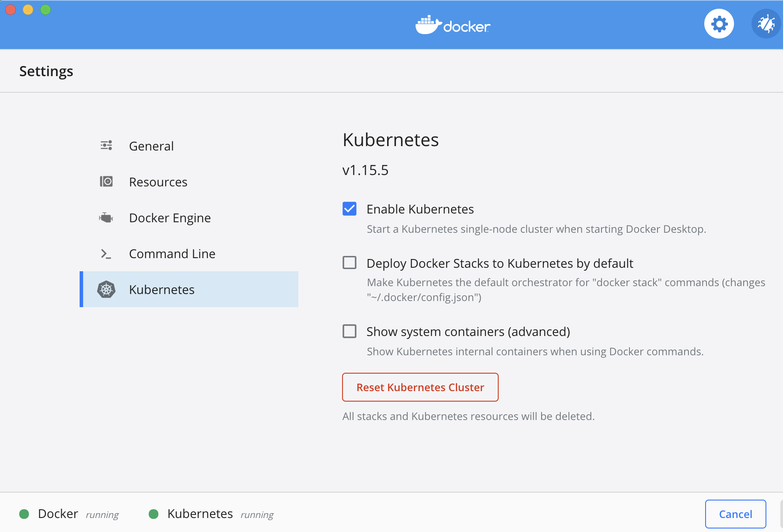Screen dimensions: 783x532
Task: Cancel the settings changes
Action: tap(736, 514)
